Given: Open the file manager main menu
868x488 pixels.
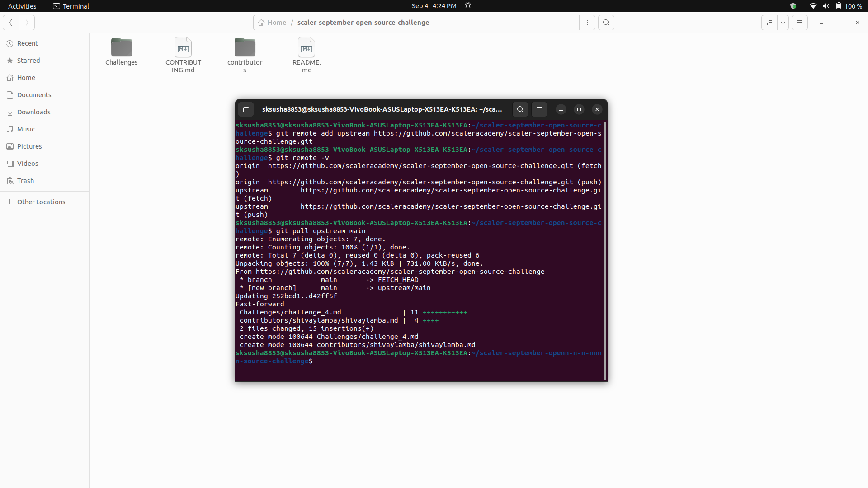Looking at the screenshot, I should [799, 22].
